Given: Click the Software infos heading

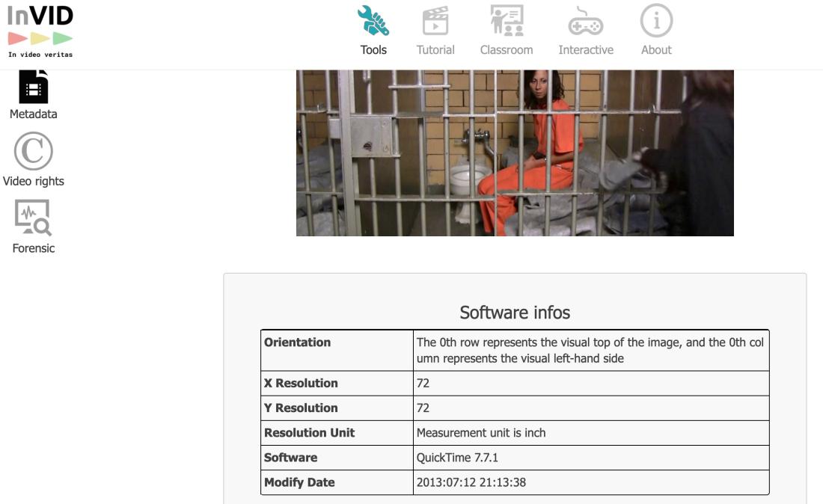Looking at the screenshot, I should pyautogui.click(x=515, y=313).
